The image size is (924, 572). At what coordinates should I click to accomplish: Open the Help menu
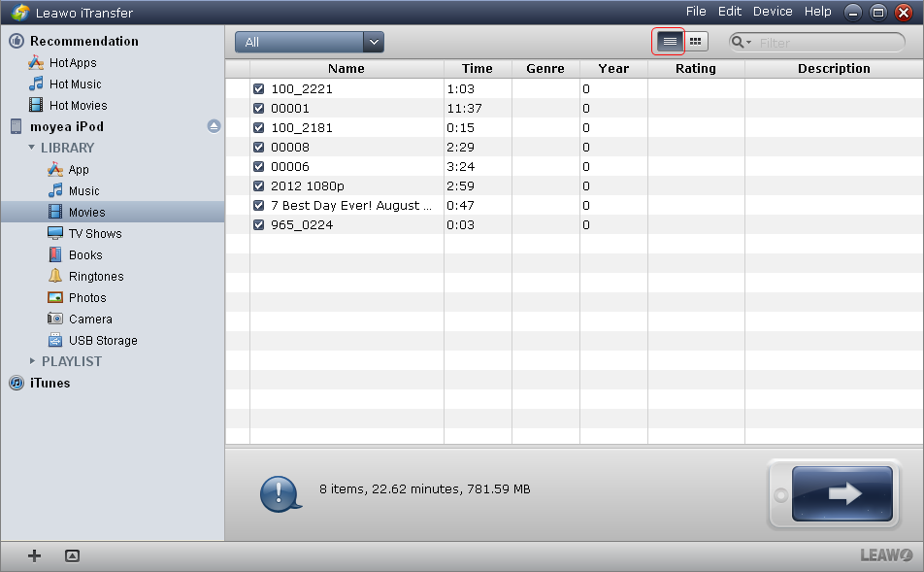click(x=818, y=12)
